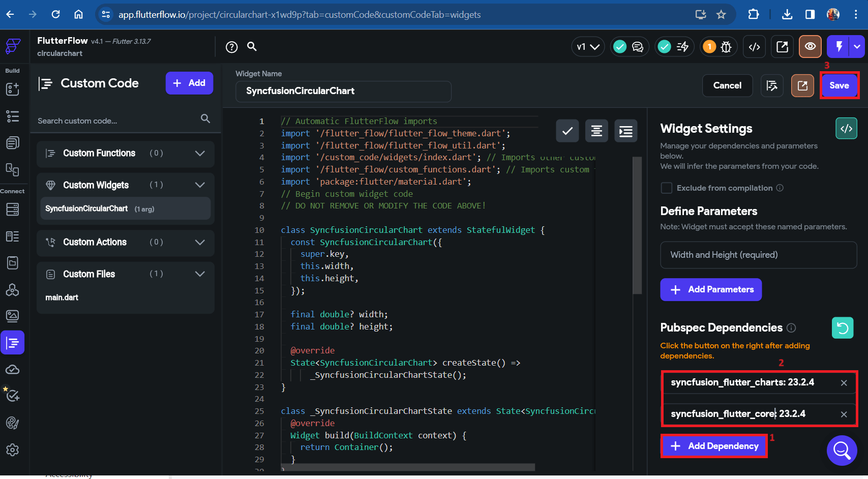The image size is (868, 479).
Task: Open the Widget Palette sidebar icon
Action: pyautogui.click(x=13, y=89)
